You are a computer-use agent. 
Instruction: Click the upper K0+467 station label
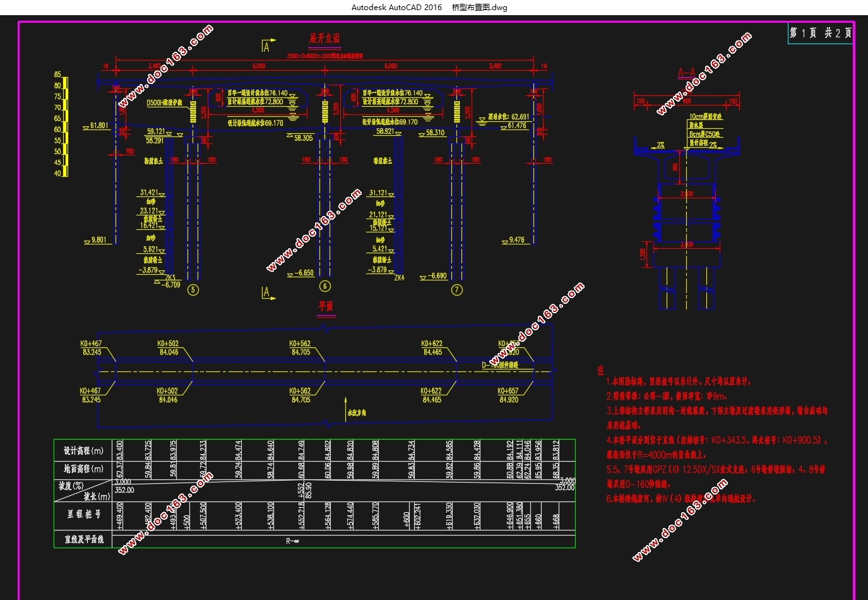pyautogui.click(x=91, y=344)
